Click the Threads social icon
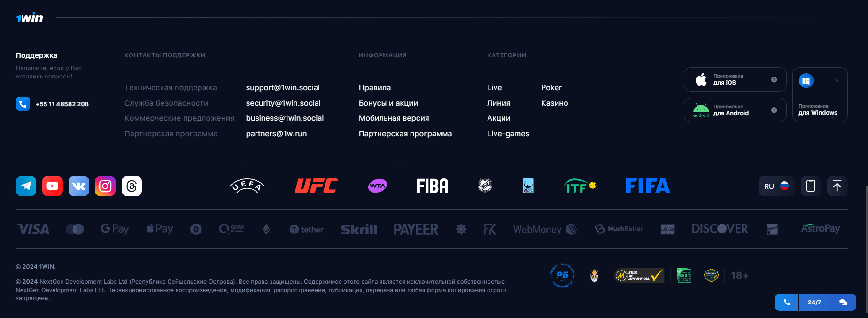This screenshot has height=318, width=868. pos(132,186)
